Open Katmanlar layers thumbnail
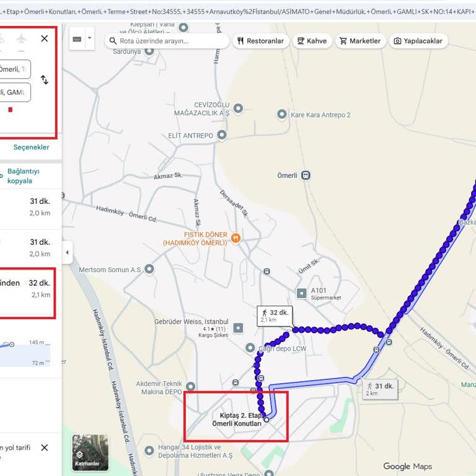 (x=90, y=452)
